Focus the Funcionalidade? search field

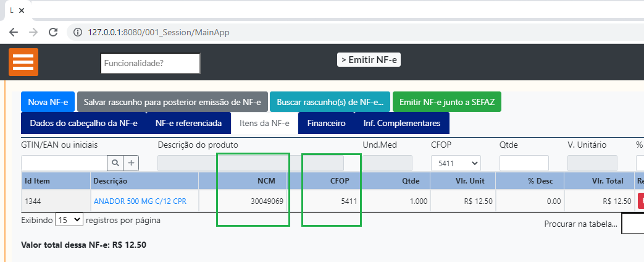point(150,63)
